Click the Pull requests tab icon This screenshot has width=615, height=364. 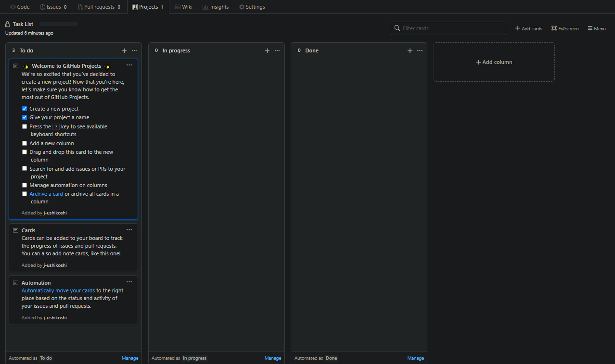pyautogui.click(x=80, y=7)
